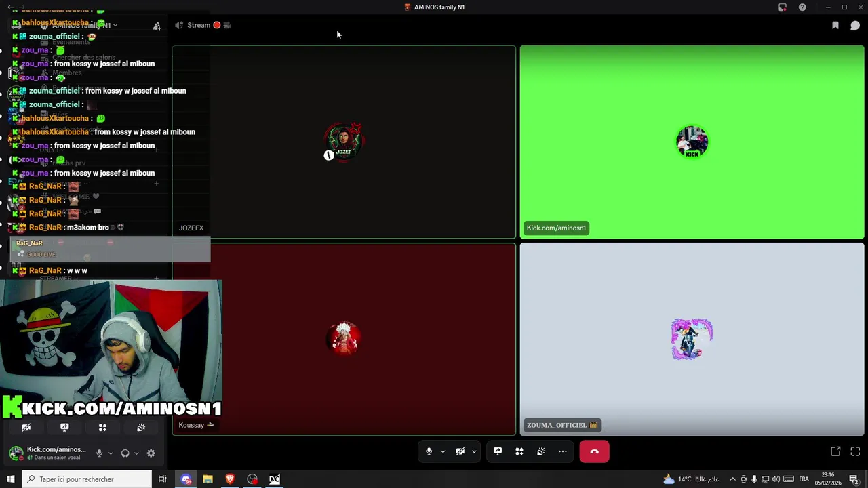
Task: Select the Kick.com/aminosn1 green participant tile
Action: 692,142
